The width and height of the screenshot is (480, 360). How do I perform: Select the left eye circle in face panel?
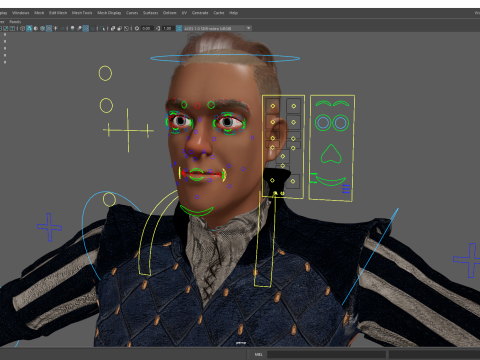coord(323,123)
